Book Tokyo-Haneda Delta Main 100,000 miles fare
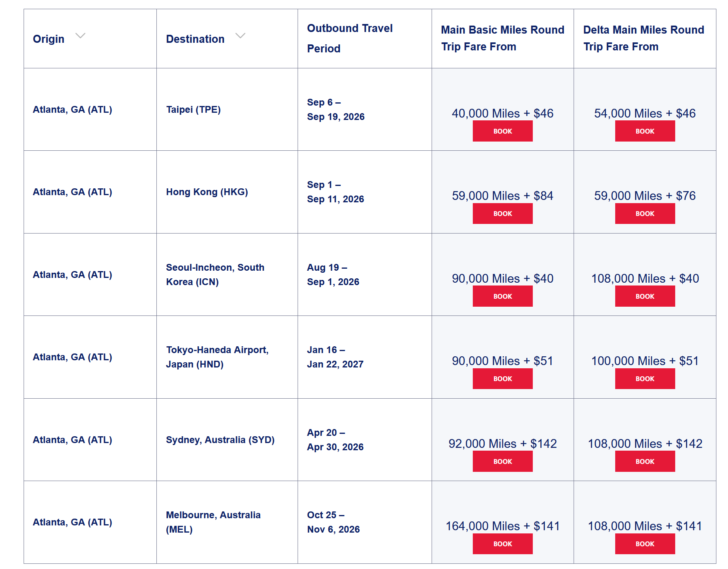The height and width of the screenshot is (569, 728). tap(644, 379)
